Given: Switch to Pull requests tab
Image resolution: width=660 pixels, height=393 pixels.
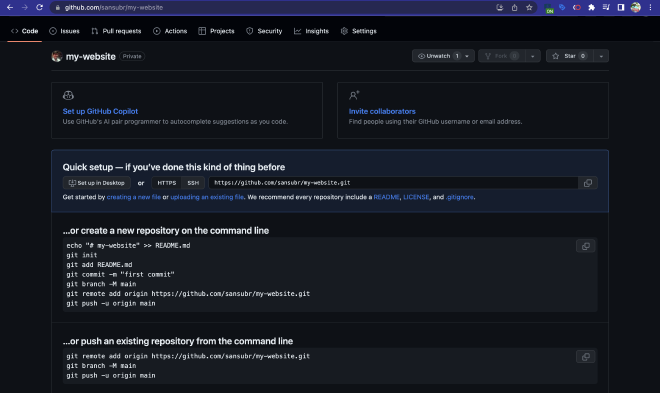Looking at the screenshot, I should coord(116,31).
